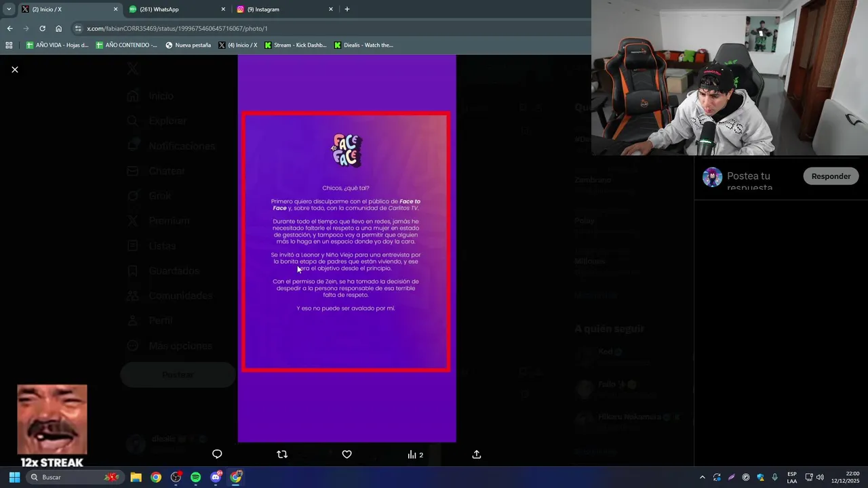Open the apps grid in bookmarks bar
868x488 pixels.
point(9,45)
